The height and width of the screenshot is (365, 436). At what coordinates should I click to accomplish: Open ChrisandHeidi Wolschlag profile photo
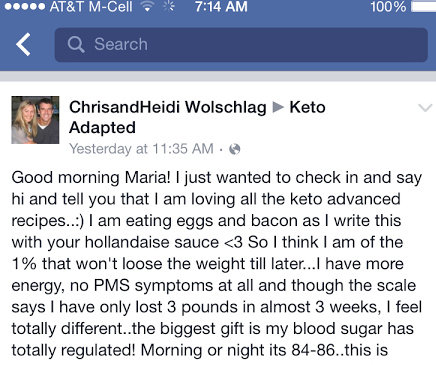coord(35,120)
